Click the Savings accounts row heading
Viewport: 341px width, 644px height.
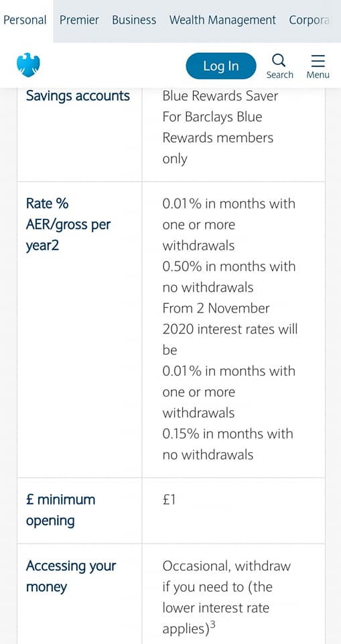tap(78, 96)
